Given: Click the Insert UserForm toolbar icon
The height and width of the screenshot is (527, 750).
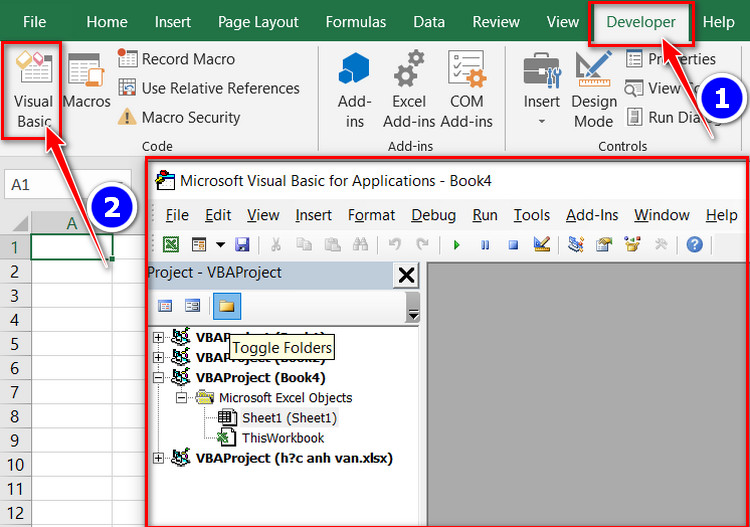Looking at the screenshot, I should click(x=199, y=245).
